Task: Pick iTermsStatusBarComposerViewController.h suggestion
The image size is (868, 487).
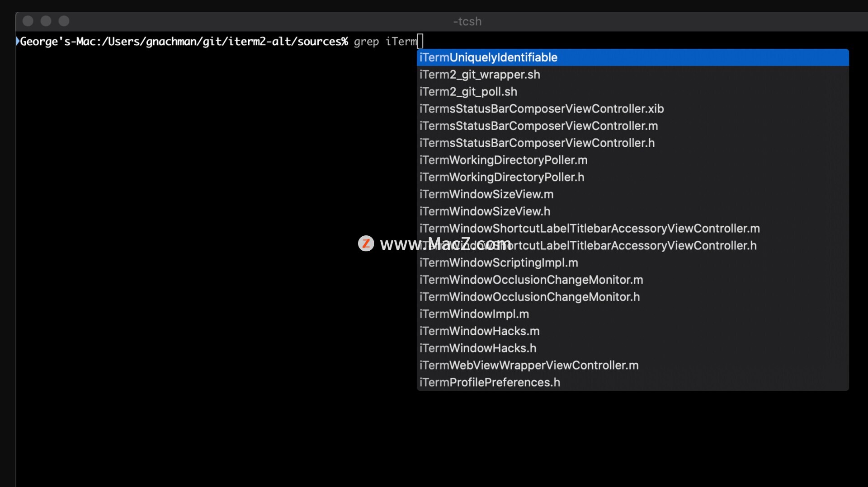Action: [632, 143]
